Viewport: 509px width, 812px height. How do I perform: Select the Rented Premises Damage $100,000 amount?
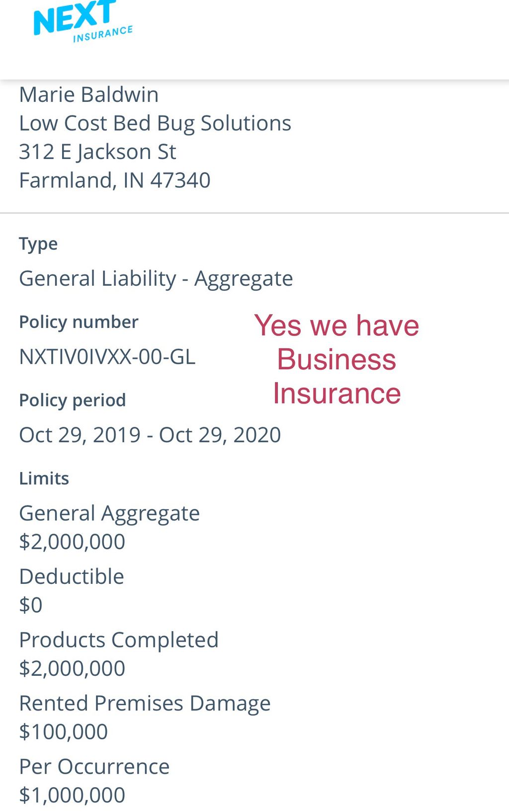click(x=63, y=731)
